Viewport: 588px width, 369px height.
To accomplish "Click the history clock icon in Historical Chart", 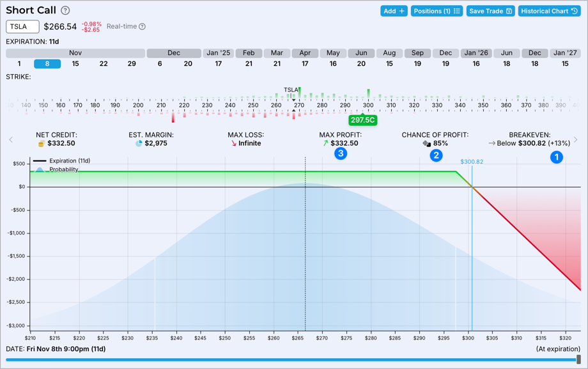I will click(x=575, y=11).
